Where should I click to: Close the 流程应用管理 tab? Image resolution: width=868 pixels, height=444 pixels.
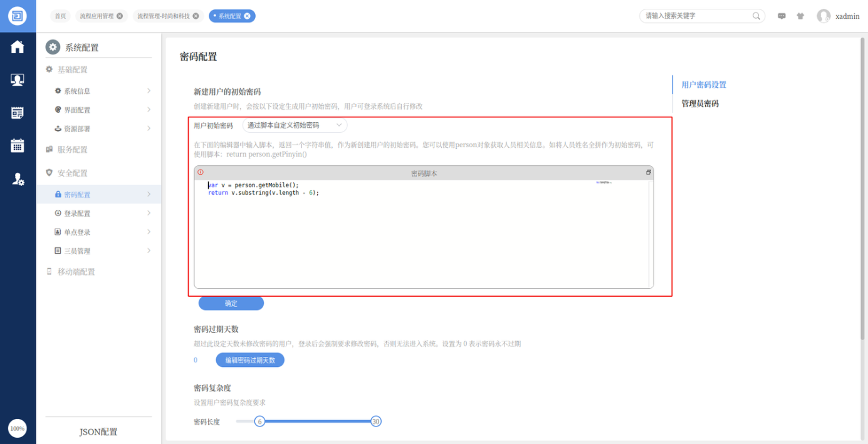[120, 16]
